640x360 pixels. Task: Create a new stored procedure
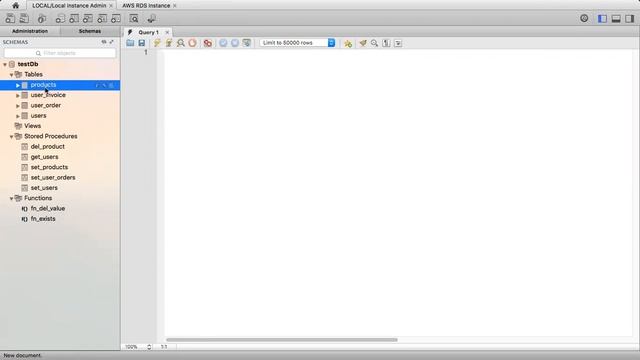pyautogui.click(x=102, y=18)
